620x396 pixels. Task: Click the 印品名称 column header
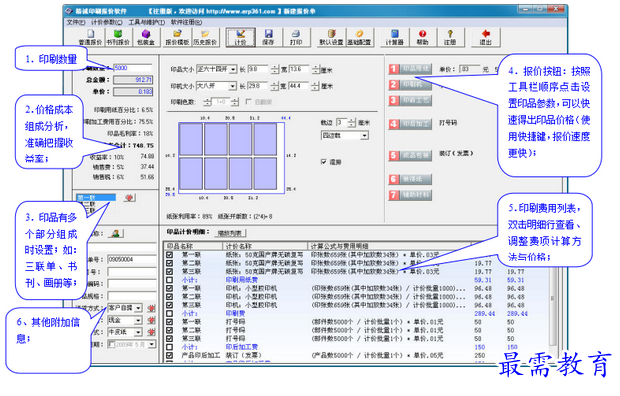194,246
